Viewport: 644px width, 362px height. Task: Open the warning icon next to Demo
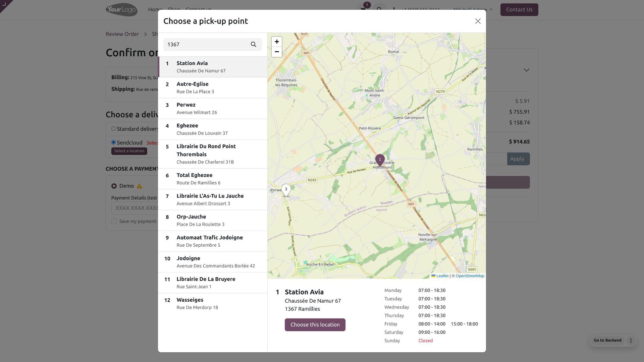139,186
